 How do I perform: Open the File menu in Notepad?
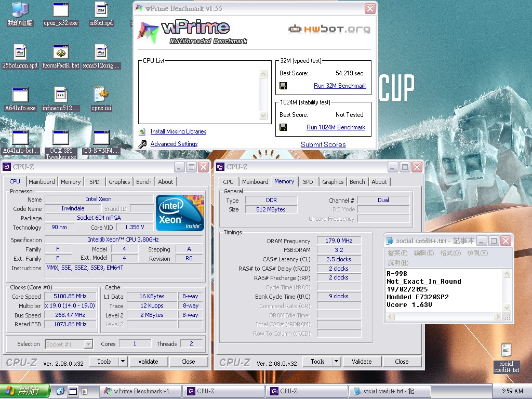coord(397,253)
